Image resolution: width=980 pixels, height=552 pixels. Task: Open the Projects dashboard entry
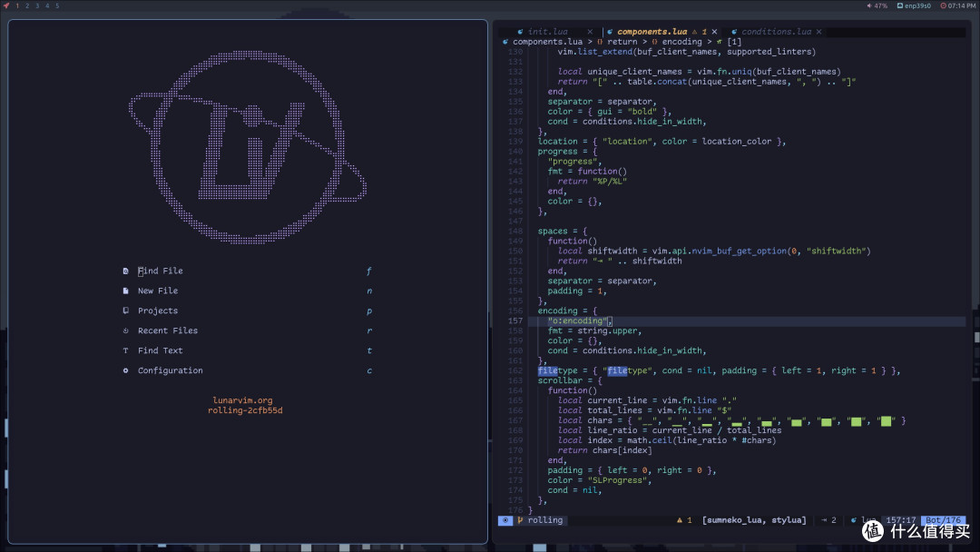(158, 310)
